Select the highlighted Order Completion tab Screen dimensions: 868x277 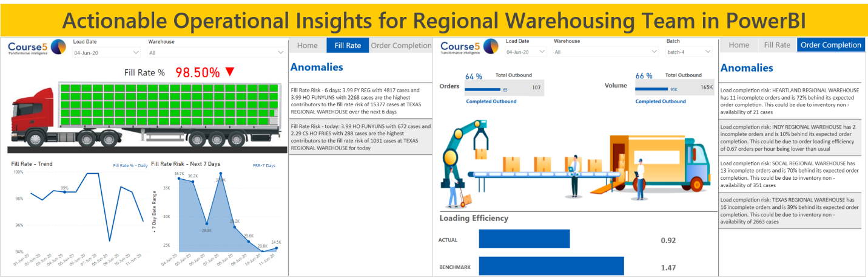pos(830,45)
